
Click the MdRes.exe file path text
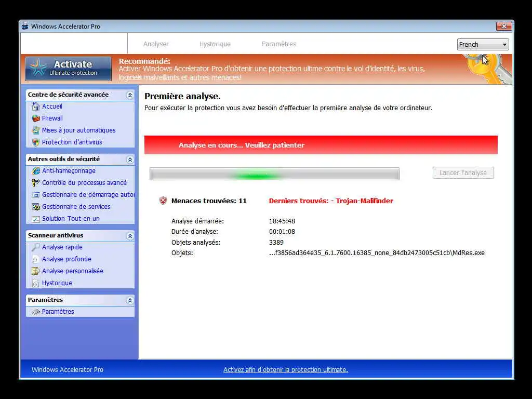377,253
